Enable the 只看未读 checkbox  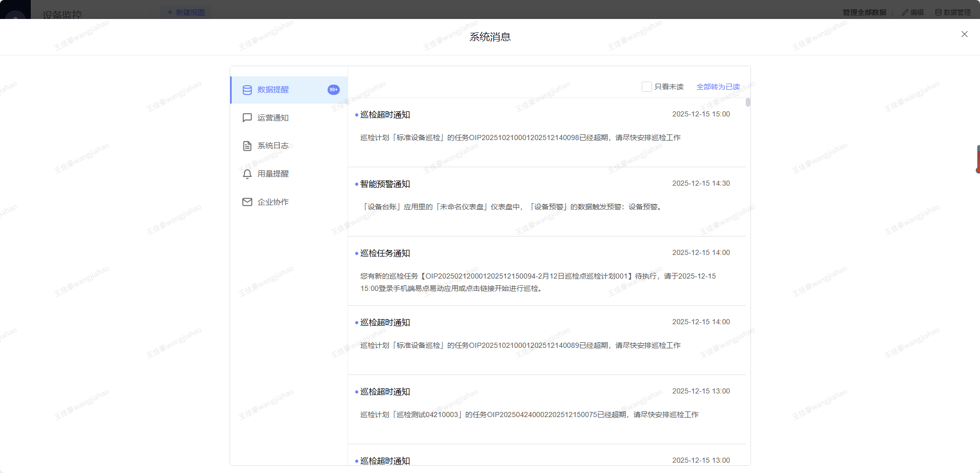tap(646, 87)
